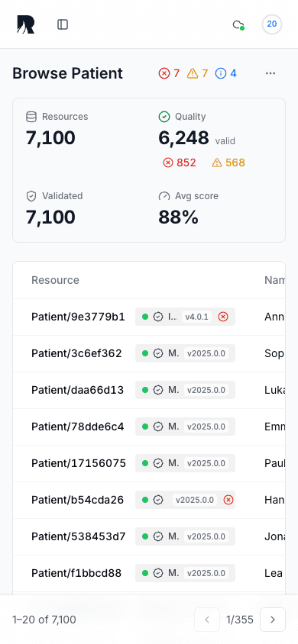298x644 pixels.
Task: Click the v2025.0.0 badge for Patient/b54cda26
Action: pyautogui.click(x=195, y=500)
